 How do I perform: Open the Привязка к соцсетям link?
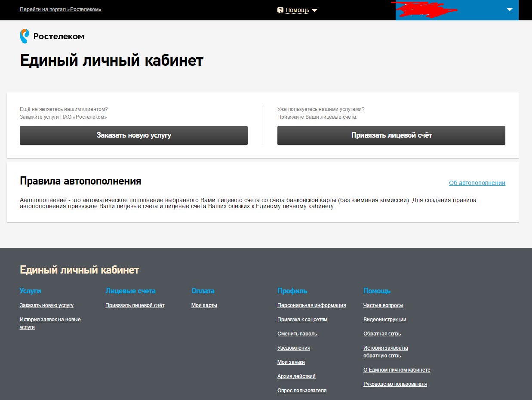click(x=302, y=320)
